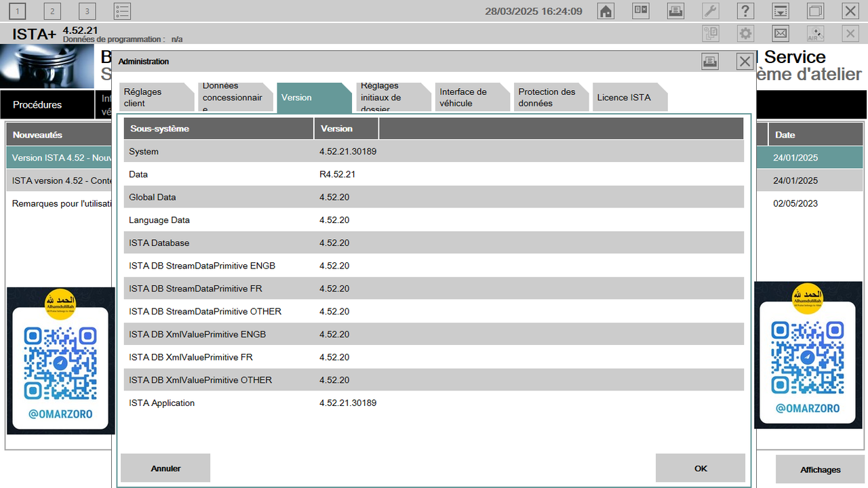Open the envelope feedback icon

[x=781, y=34]
